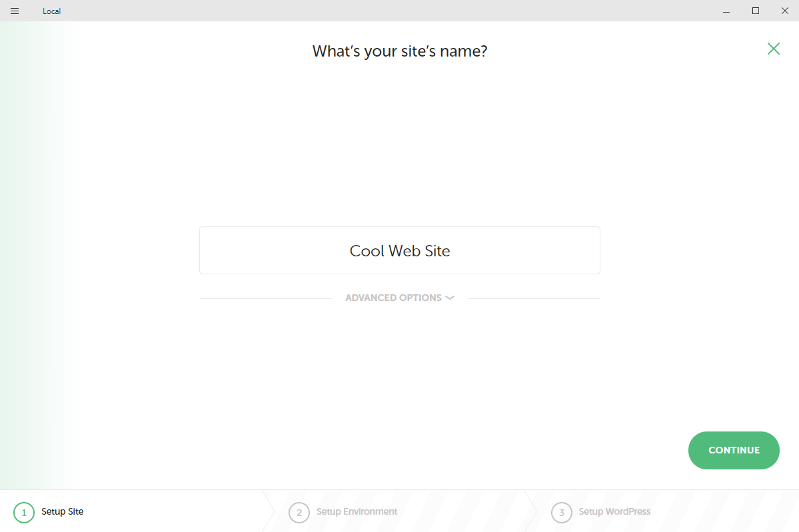
Task: Expand the Advanced Options chevron arrow
Action: pyautogui.click(x=450, y=298)
